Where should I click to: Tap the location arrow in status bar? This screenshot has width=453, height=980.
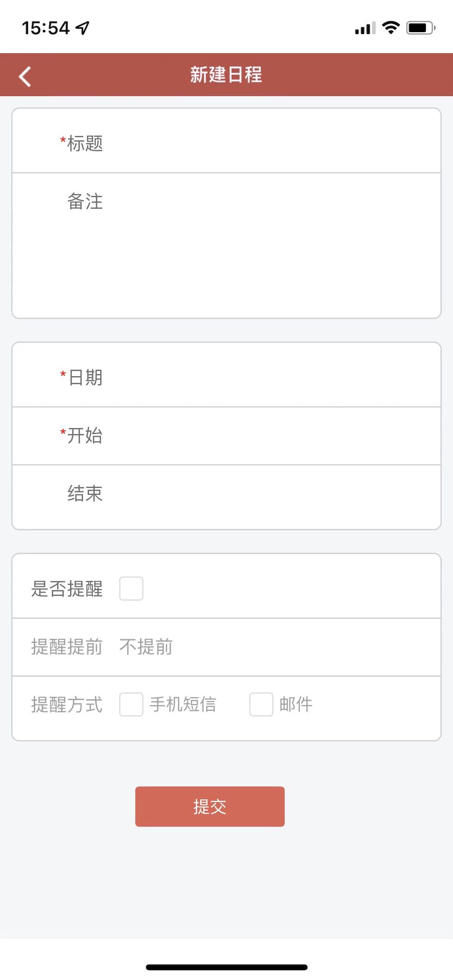(83, 28)
